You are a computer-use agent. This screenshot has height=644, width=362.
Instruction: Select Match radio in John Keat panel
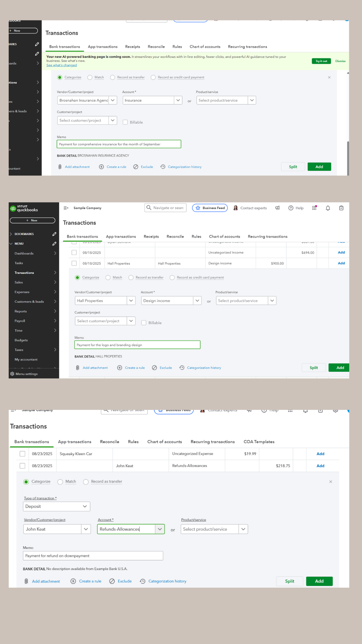(60, 482)
